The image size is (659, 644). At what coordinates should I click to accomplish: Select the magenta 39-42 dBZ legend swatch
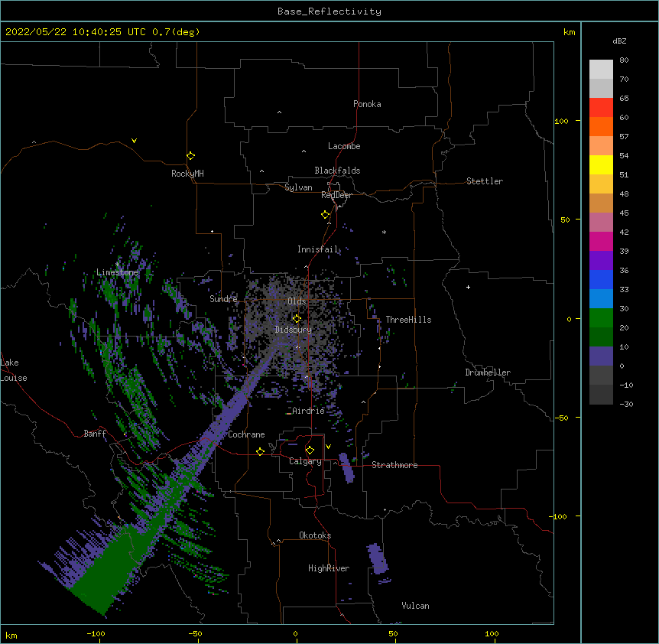(601, 241)
